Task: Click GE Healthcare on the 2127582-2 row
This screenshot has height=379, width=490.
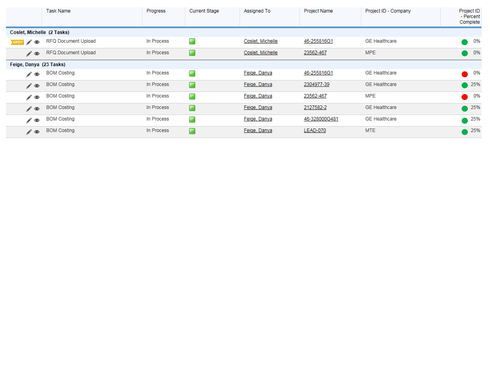Action: pyautogui.click(x=381, y=107)
